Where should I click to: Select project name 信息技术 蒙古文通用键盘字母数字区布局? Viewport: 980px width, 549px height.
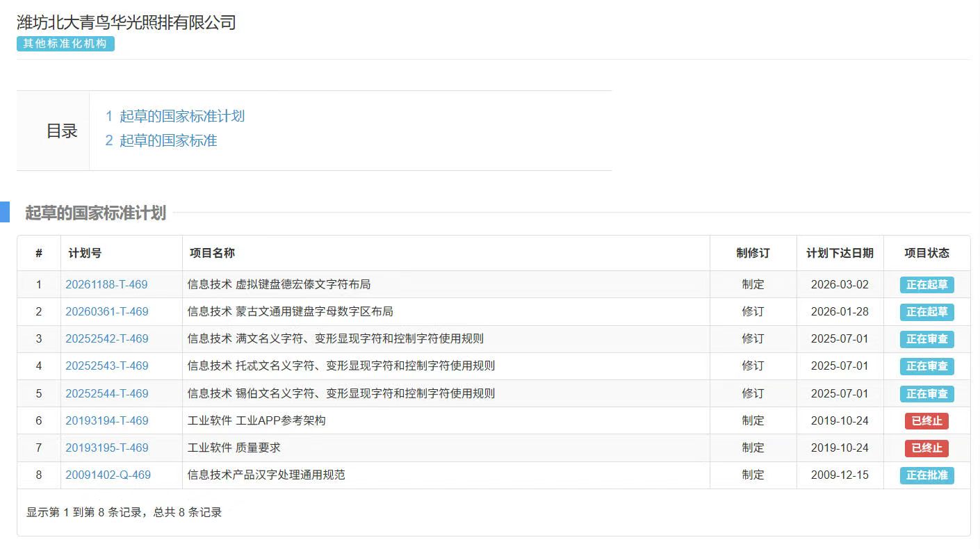[291, 311]
